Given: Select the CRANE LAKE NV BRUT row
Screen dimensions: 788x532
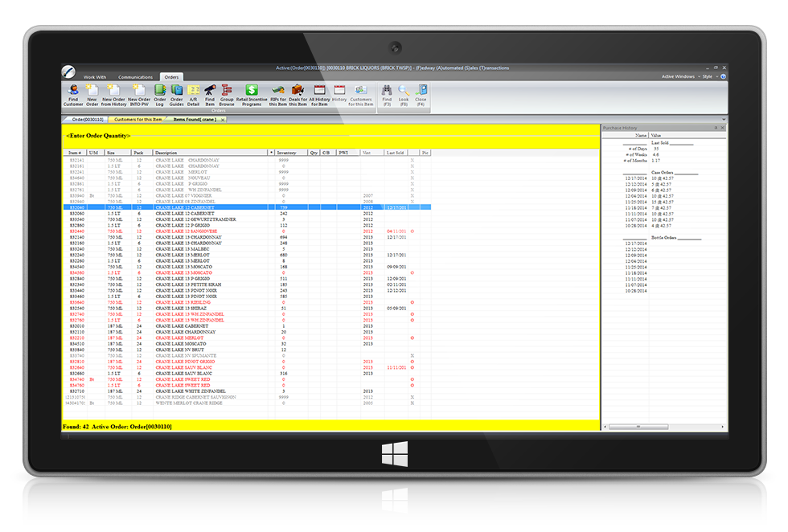Looking at the screenshot, I should (x=247, y=350).
